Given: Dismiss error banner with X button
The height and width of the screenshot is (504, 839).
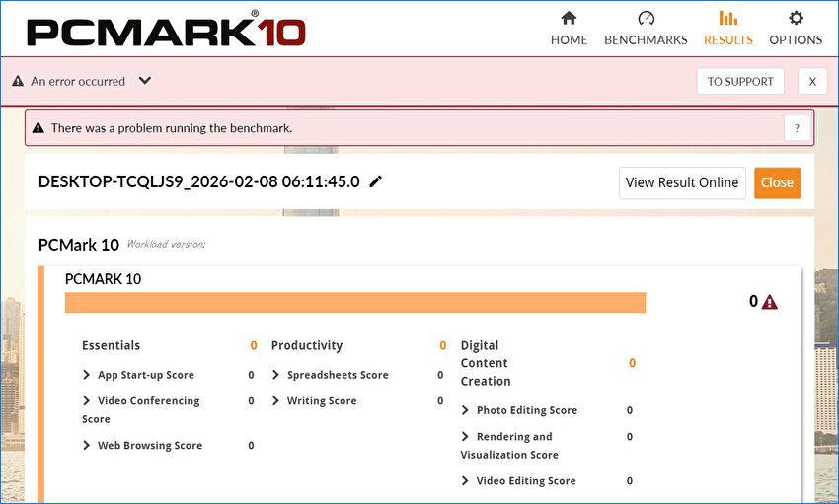Looking at the screenshot, I should coord(811,82).
